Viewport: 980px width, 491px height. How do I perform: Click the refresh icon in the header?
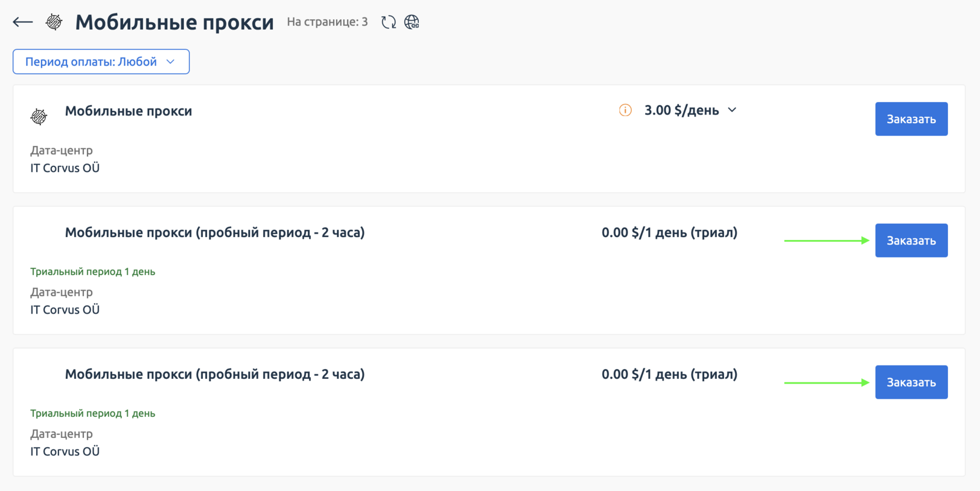tap(388, 22)
